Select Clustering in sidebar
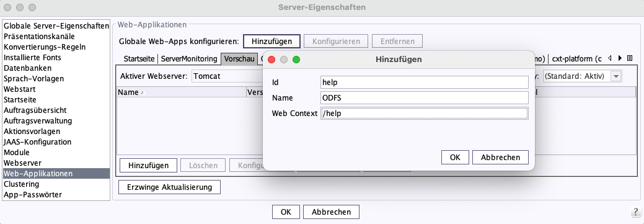The width and height of the screenshot is (644, 224). coord(56,184)
